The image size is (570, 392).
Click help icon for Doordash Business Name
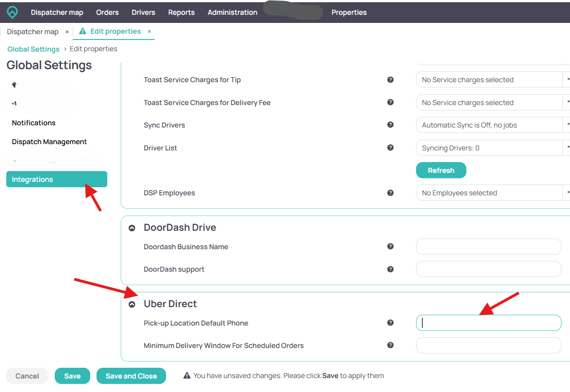[x=390, y=246]
